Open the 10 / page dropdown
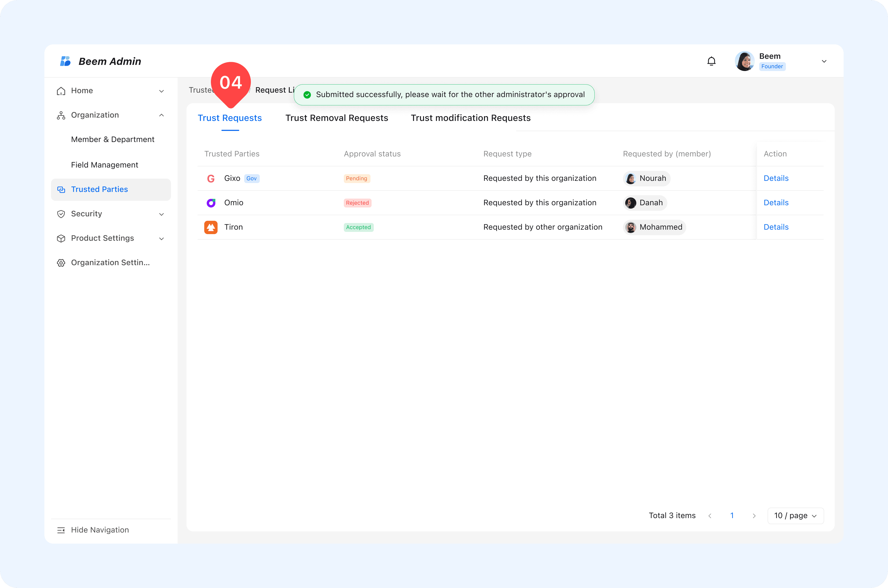Image resolution: width=888 pixels, height=588 pixels. 795,516
